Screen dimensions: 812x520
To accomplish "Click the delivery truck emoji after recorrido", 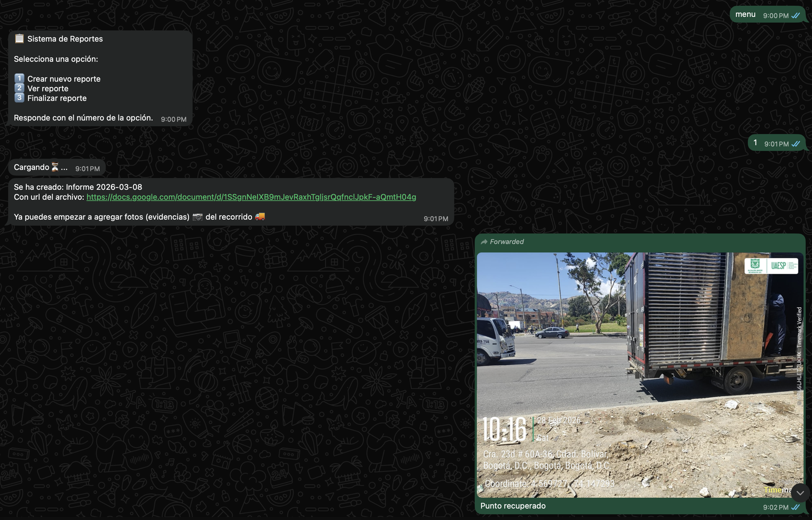I will (260, 216).
